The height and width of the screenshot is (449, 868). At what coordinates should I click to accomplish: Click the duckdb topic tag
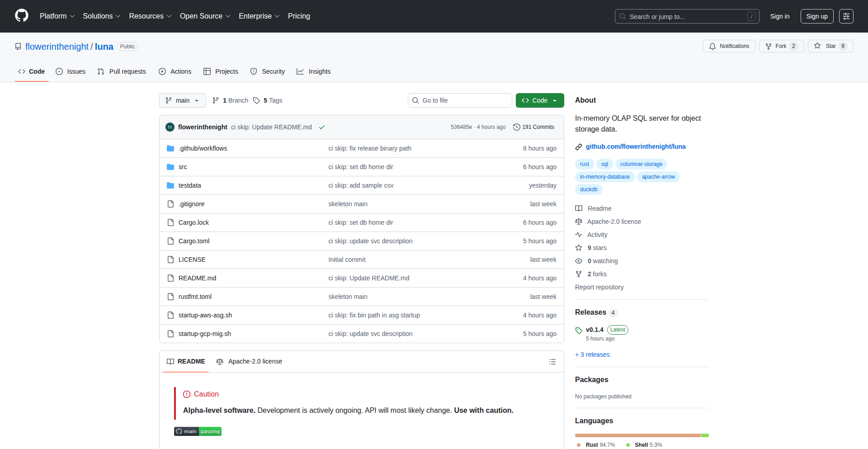[x=589, y=189]
